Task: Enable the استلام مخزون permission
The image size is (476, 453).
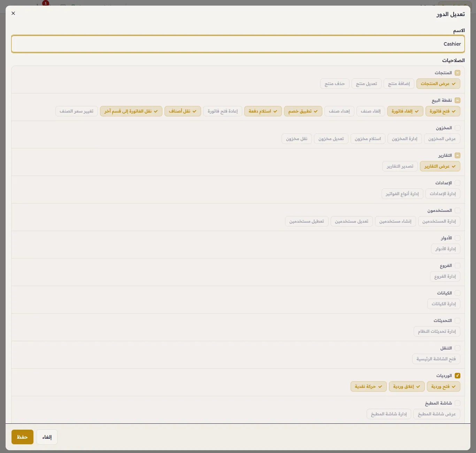Action: [x=368, y=139]
